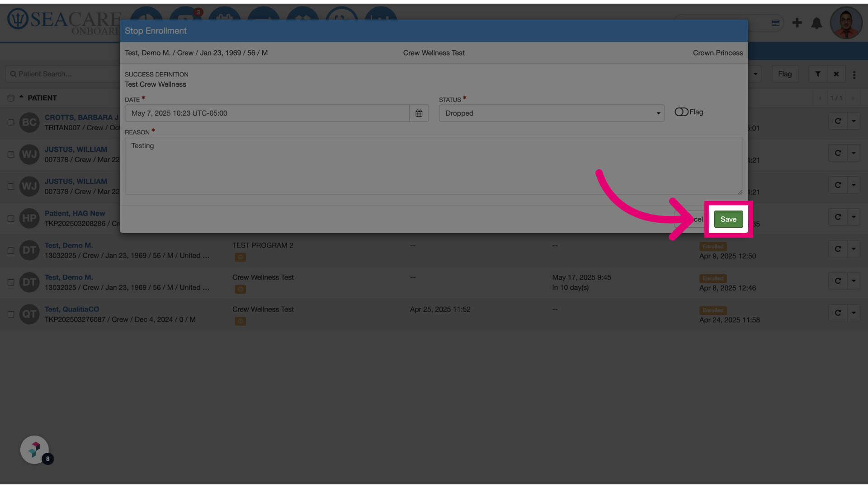Expand actions caret on first JUSTUS, WILLIAM row
868x488 pixels.
(854, 153)
